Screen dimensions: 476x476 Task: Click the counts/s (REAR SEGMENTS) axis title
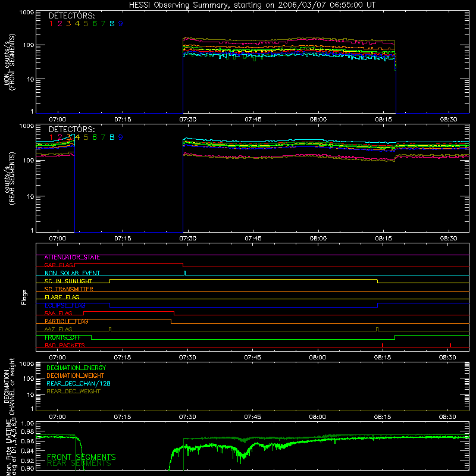coord(10,178)
